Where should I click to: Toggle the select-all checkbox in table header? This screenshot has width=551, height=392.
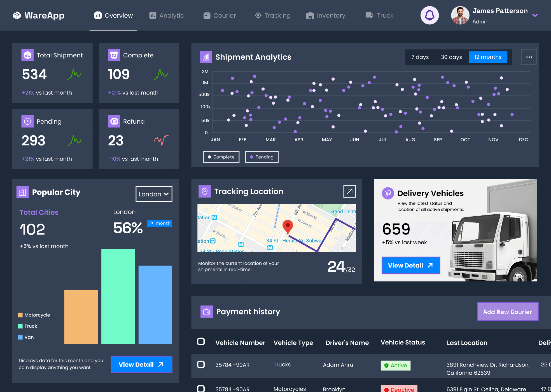[x=201, y=342]
